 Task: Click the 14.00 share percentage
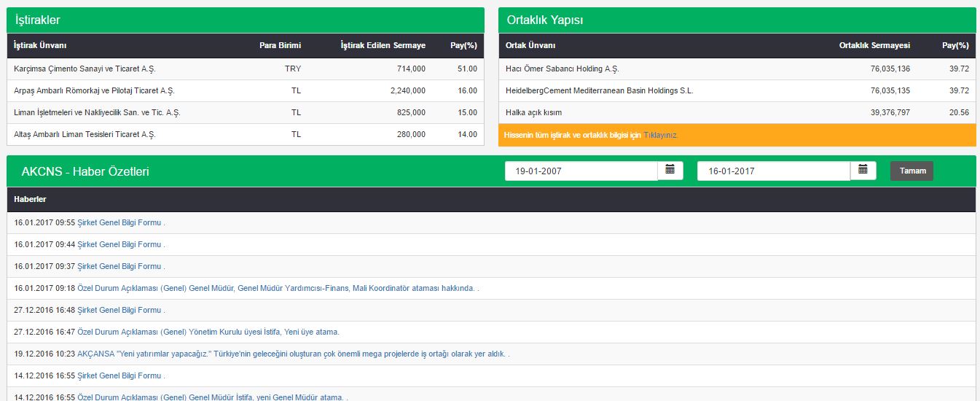467,134
